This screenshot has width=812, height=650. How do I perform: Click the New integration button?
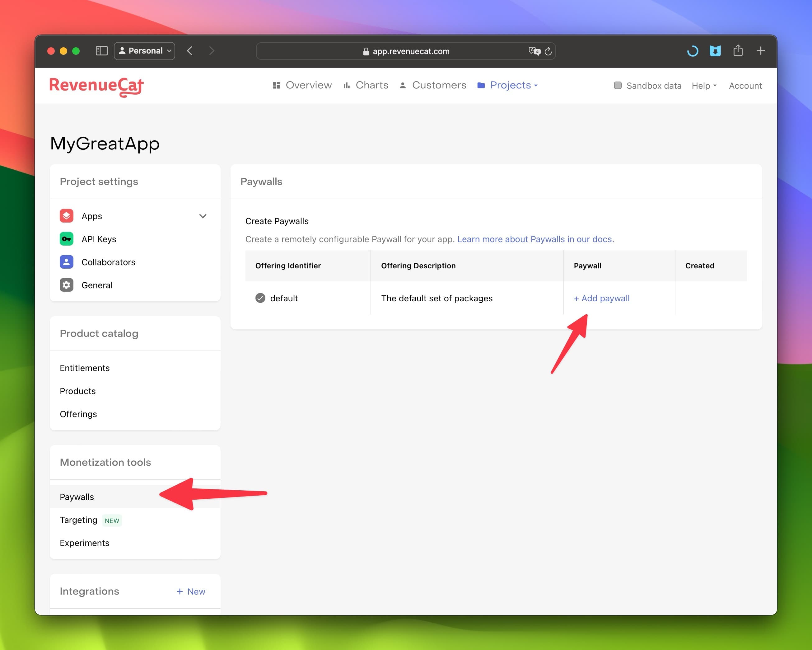tap(191, 591)
